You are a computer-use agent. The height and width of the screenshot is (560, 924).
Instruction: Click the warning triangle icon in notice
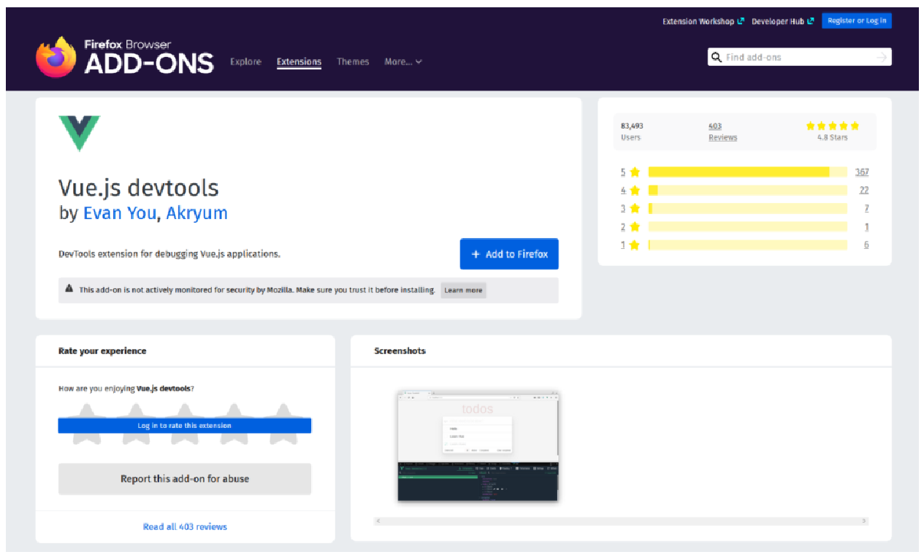[69, 289]
